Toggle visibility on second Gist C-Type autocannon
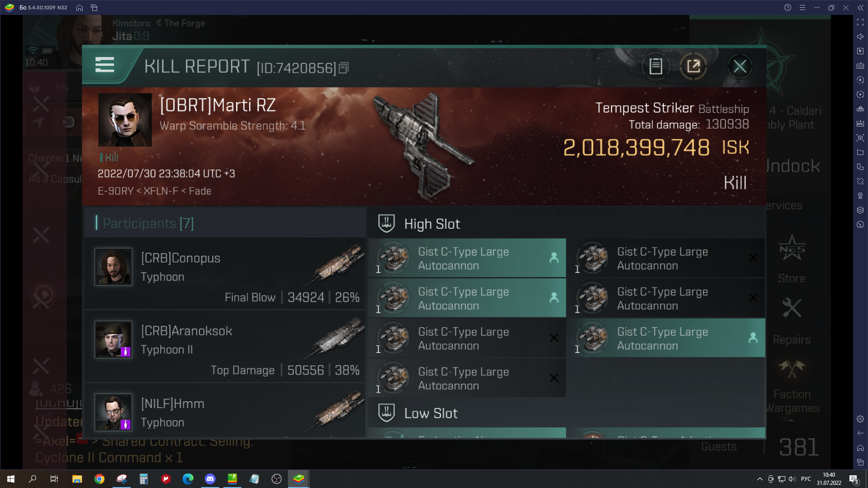Image resolution: width=868 pixels, height=488 pixels. point(552,298)
